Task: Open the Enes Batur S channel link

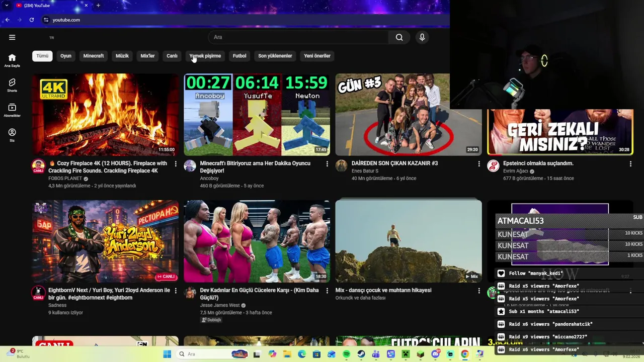Action: (x=365, y=171)
